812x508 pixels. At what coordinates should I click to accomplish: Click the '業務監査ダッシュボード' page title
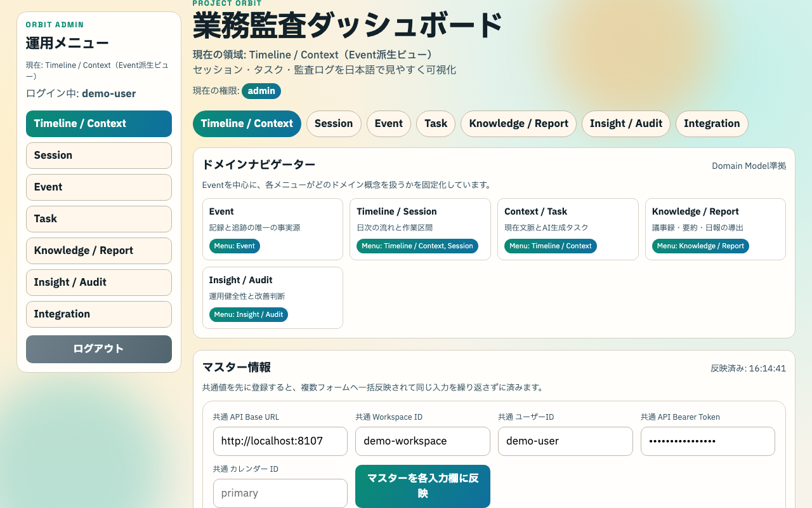(x=348, y=27)
